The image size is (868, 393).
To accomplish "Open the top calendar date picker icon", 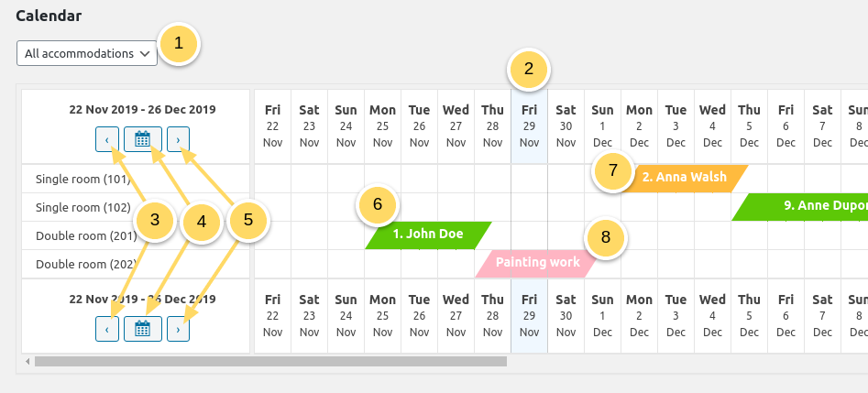I will tap(143, 139).
